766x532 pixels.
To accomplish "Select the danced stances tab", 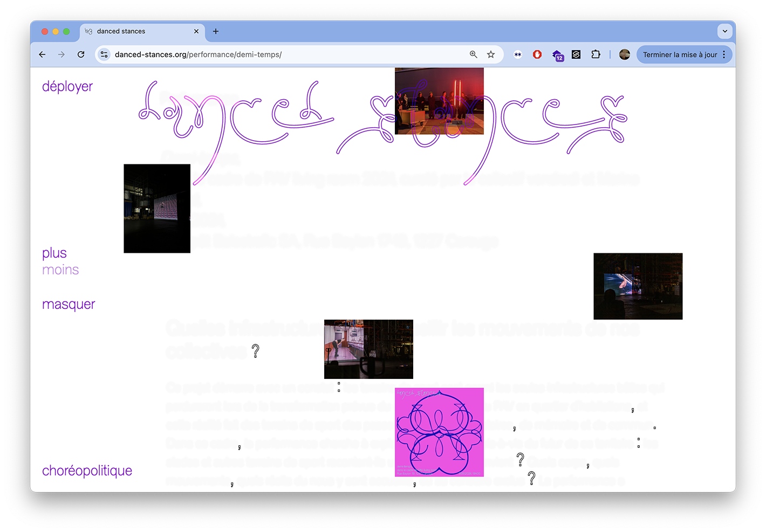I will (x=142, y=31).
